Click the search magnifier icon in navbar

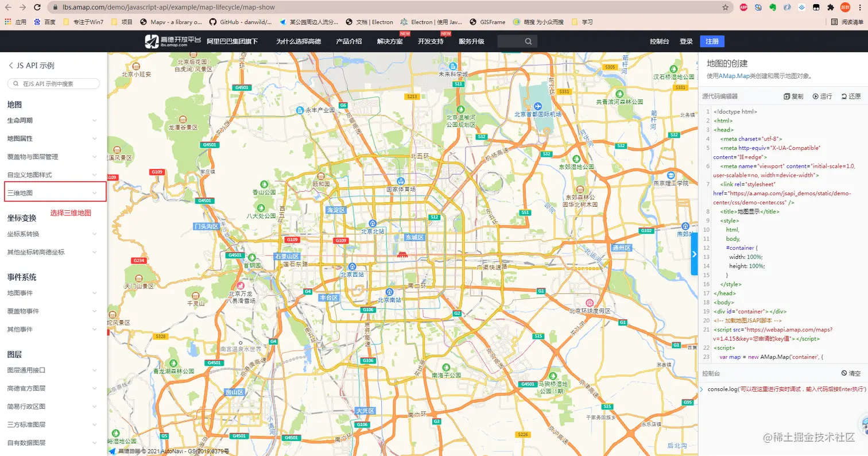click(x=528, y=41)
